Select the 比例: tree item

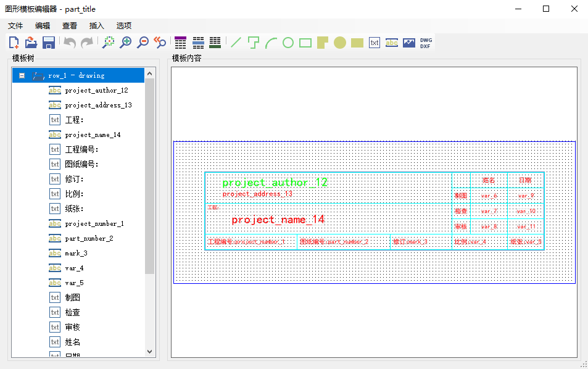74,194
